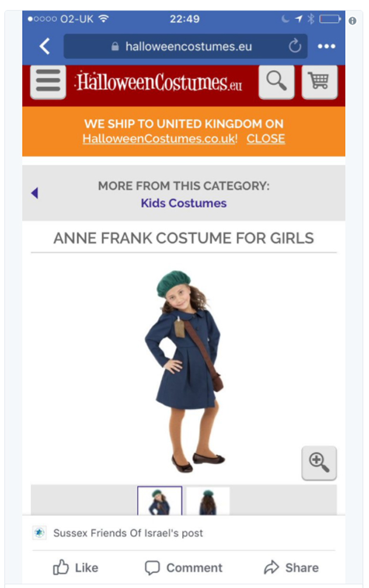369x588 pixels.
Task: Tap the back arrow in browser bar
Action: [45, 46]
